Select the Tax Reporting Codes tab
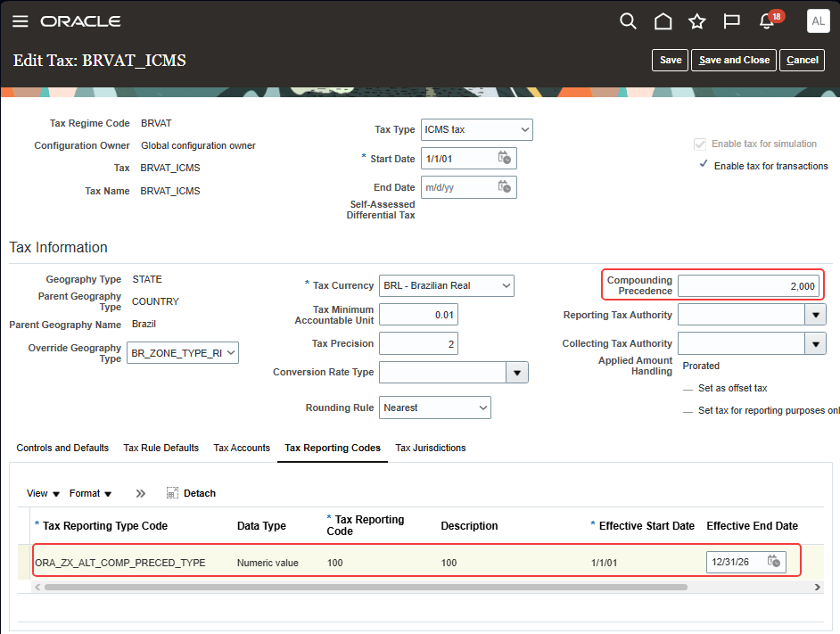 point(333,448)
